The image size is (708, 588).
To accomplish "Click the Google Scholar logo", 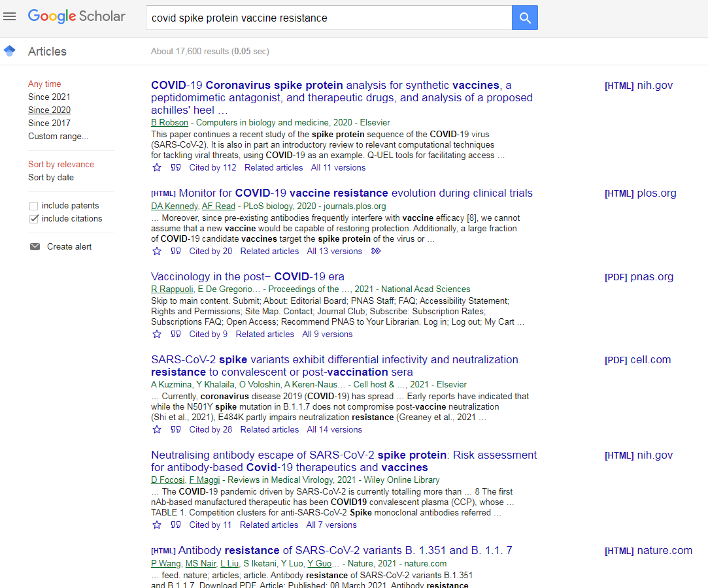I will tap(76, 16).
